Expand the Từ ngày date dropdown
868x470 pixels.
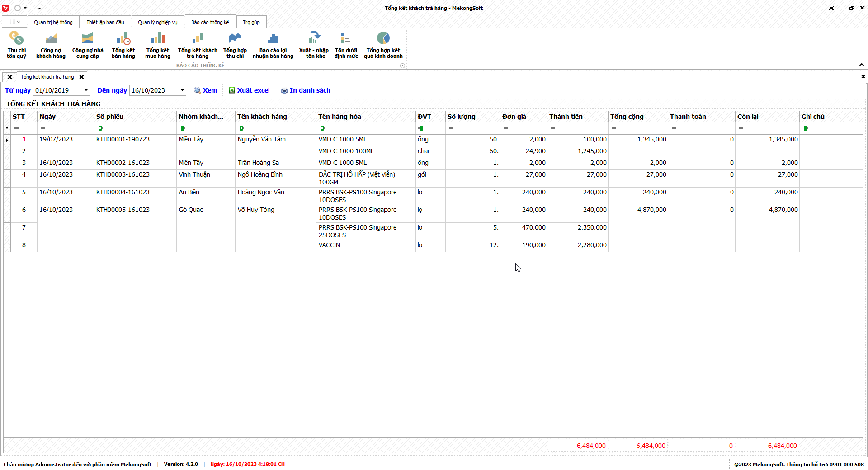[86, 90]
